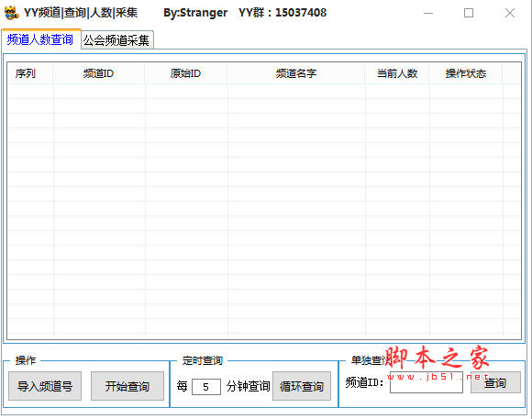Viewport: 532px width, 419px height.
Task: Open the 公会频道采集 tab
Action: pyautogui.click(x=117, y=40)
